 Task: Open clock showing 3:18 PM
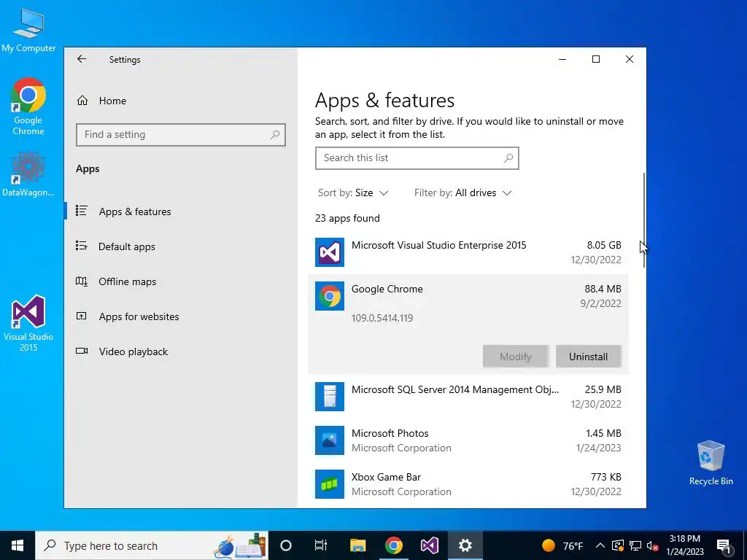click(684, 545)
